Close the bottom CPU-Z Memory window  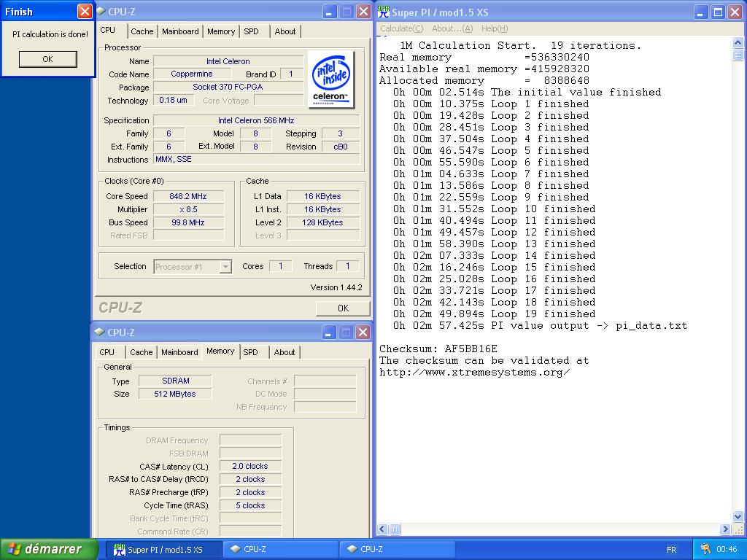coord(363,332)
